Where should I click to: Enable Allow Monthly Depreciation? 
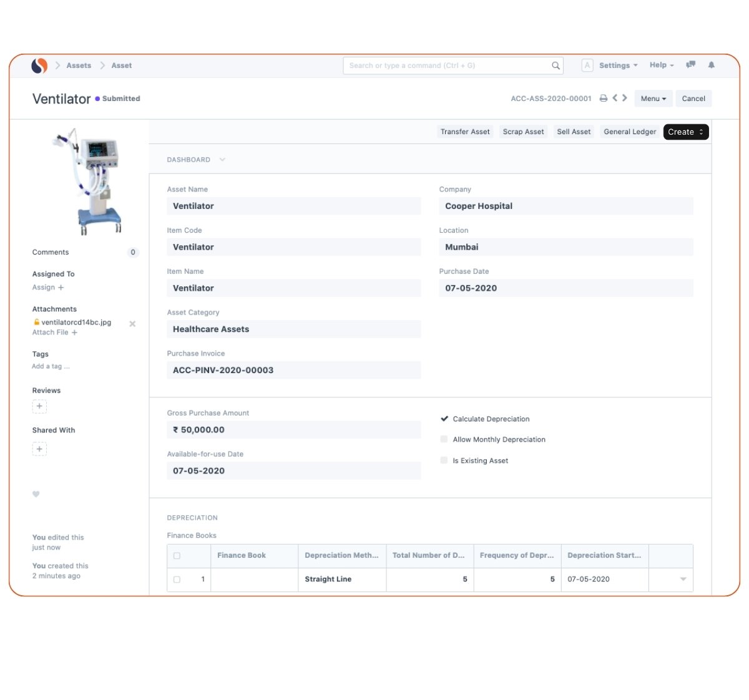444,439
